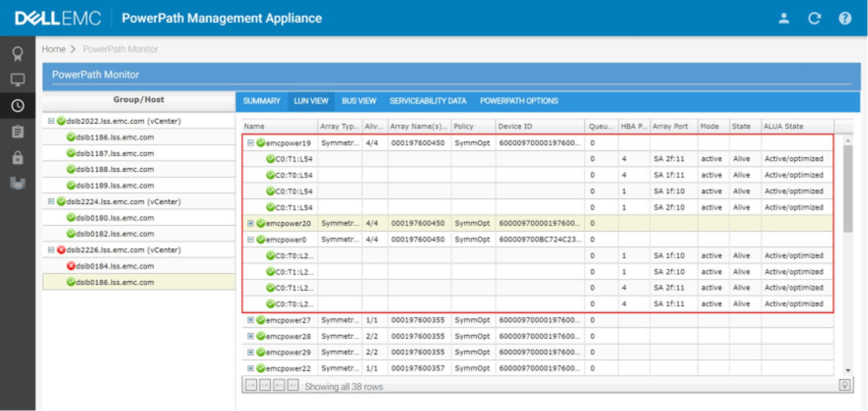
Task: Click scrollbar up arrow in table
Action: click(848, 140)
